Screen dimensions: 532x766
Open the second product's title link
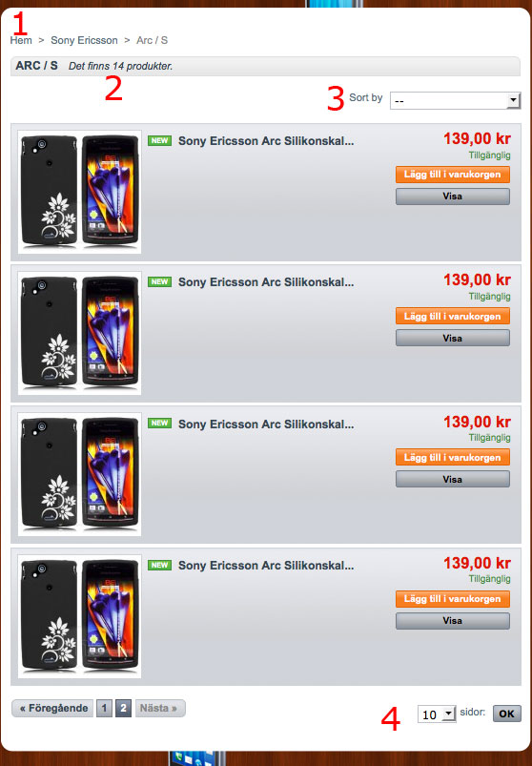pyautogui.click(x=266, y=281)
